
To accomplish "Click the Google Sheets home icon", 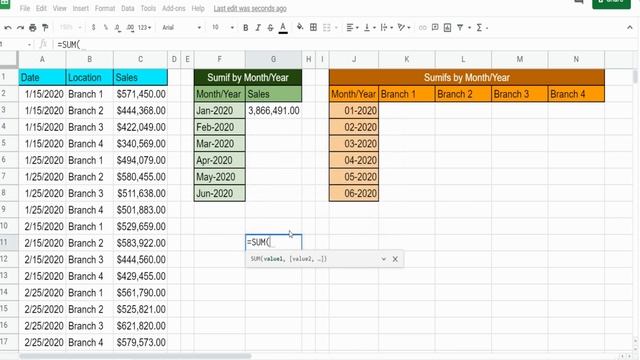I will 4,3.
